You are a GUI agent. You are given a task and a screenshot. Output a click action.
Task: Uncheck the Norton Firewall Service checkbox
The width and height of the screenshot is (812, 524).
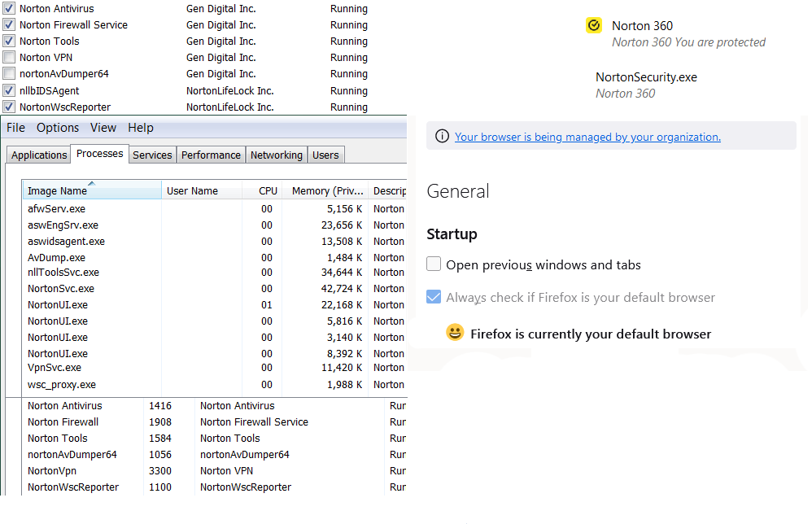click(9, 24)
